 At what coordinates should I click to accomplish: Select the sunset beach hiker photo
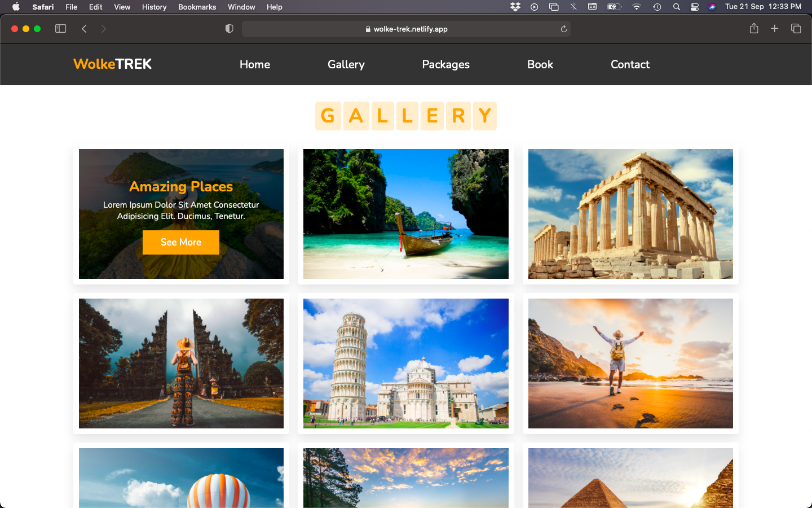point(630,364)
